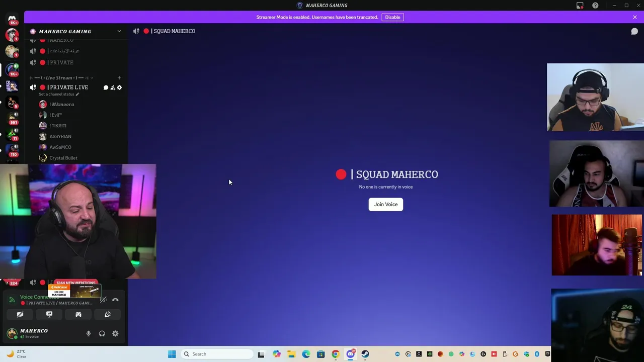The image size is (644, 362).
Task: Click SQUAD MAHERCO channel header title
Action: click(x=173, y=31)
